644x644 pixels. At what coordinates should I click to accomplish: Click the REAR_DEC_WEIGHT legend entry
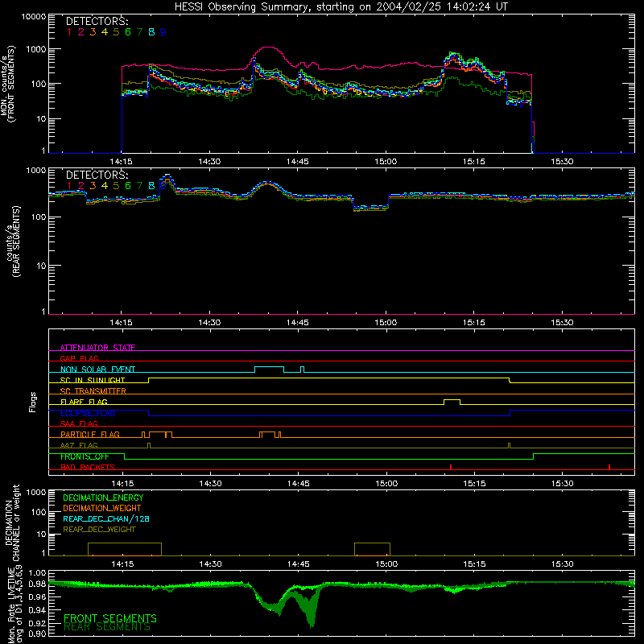(x=99, y=530)
